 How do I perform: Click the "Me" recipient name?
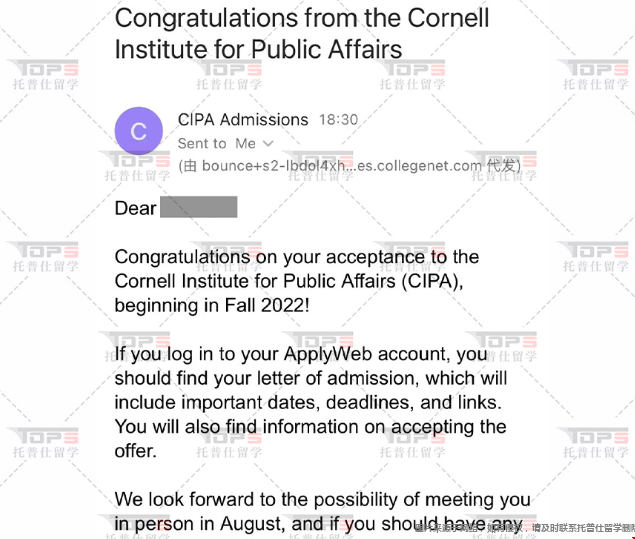click(245, 144)
